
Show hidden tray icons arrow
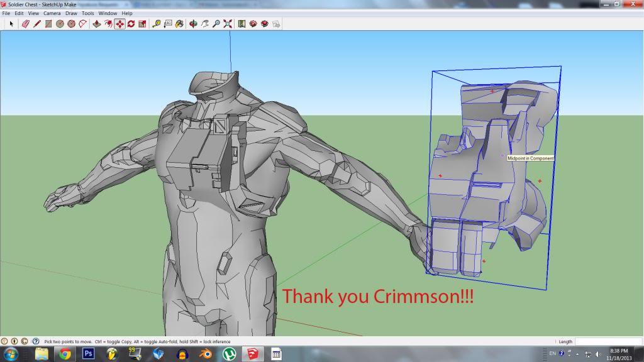(x=577, y=354)
